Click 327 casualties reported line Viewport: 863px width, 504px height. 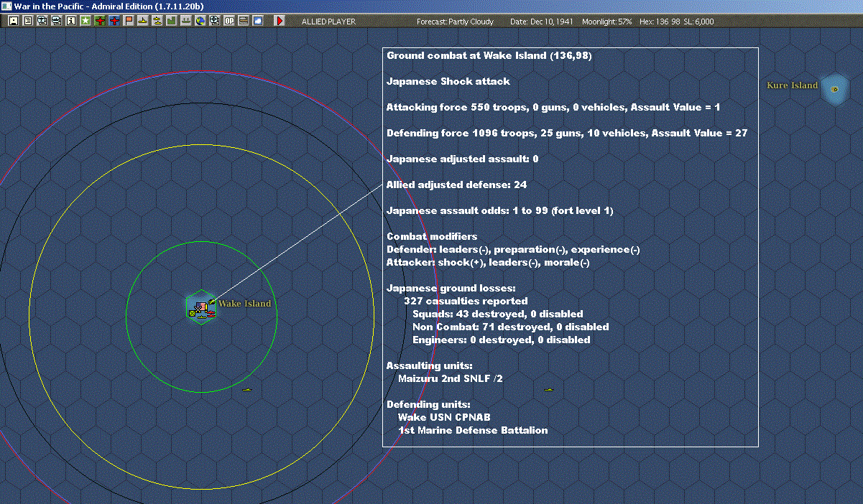click(466, 301)
